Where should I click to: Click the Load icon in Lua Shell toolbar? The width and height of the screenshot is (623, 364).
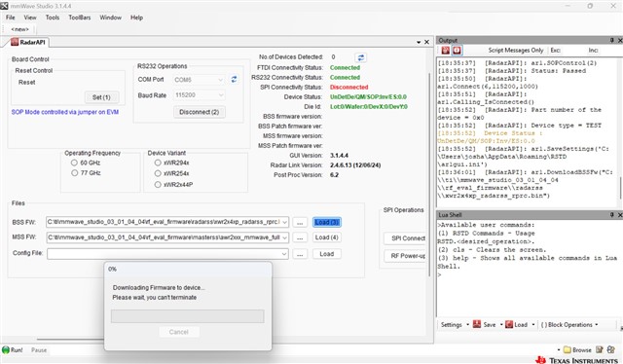[x=509, y=324]
